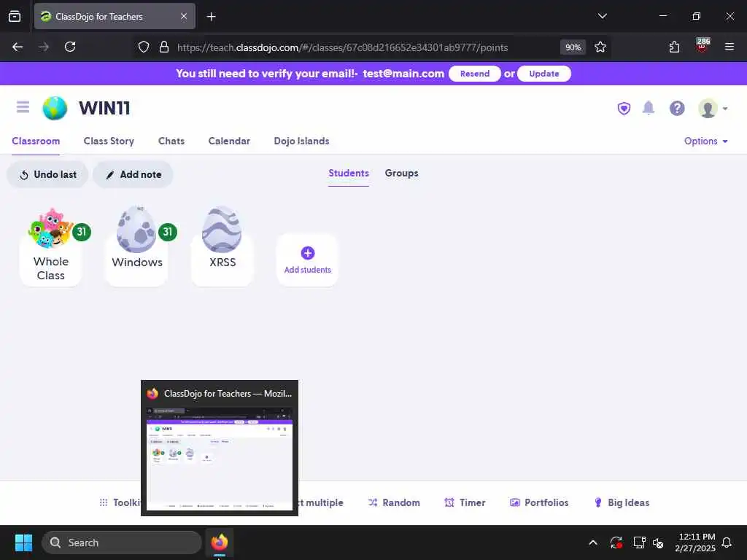This screenshot has height=560, width=747.
Task: Click the tracking protection shield icon
Action: (144, 47)
